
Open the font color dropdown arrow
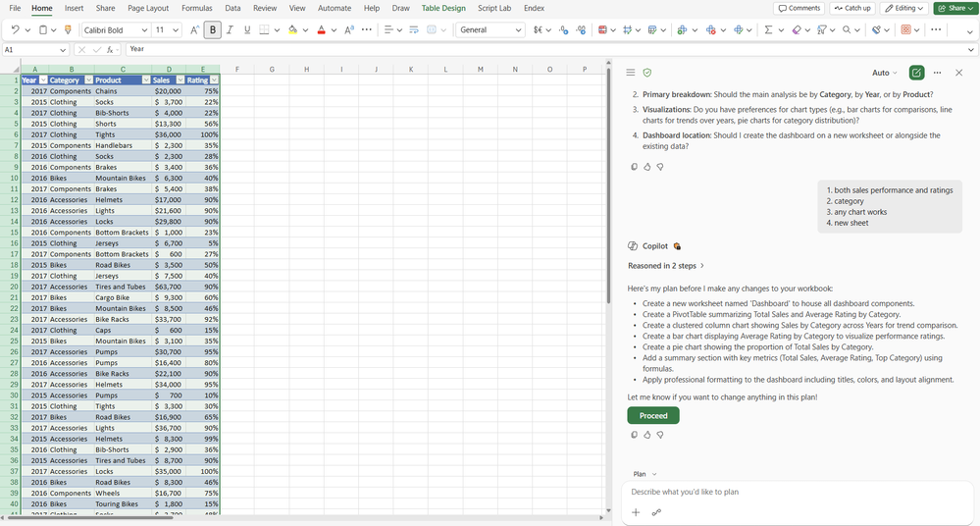pyautogui.click(x=334, y=30)
